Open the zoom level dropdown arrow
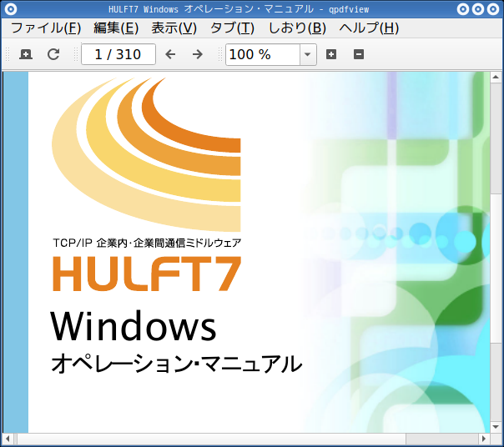 [x=308, y=55]
